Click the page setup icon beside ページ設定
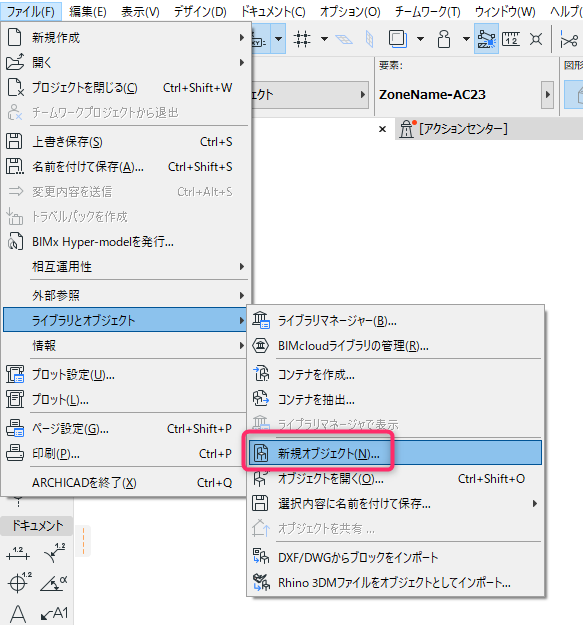The image size is (583, 625). [15, 428]
